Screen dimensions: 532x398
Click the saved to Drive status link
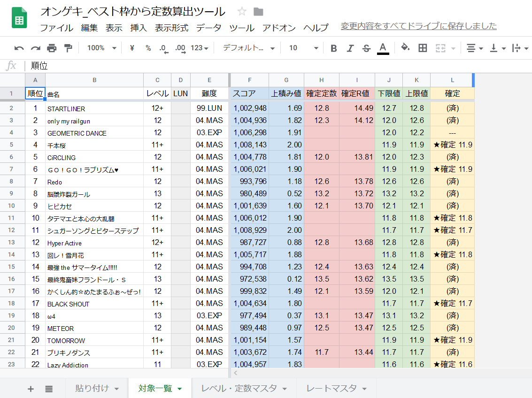[x=419, y=26]
